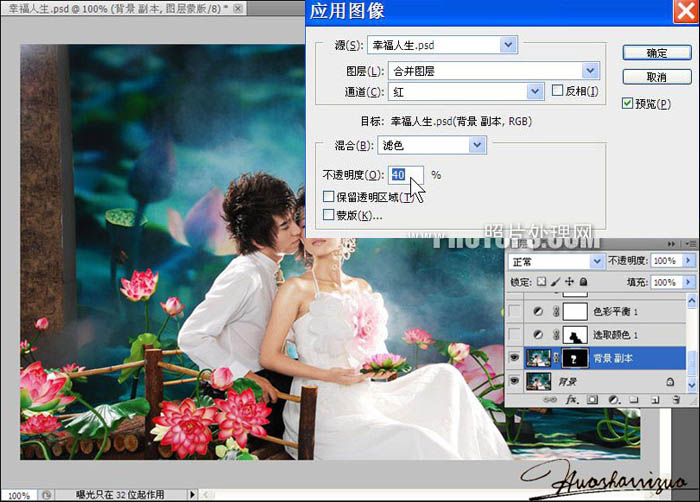This screenshot has width=700, height=502.
Task: Toggle the 反相 invert checkbox
Action: tap(557, 91)
